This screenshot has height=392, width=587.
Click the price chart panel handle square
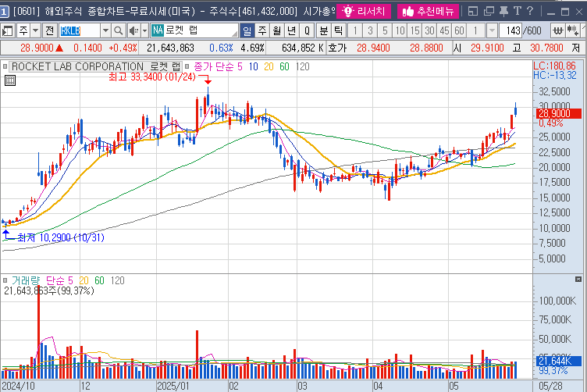pyautogui.click(x=5, y=66)
